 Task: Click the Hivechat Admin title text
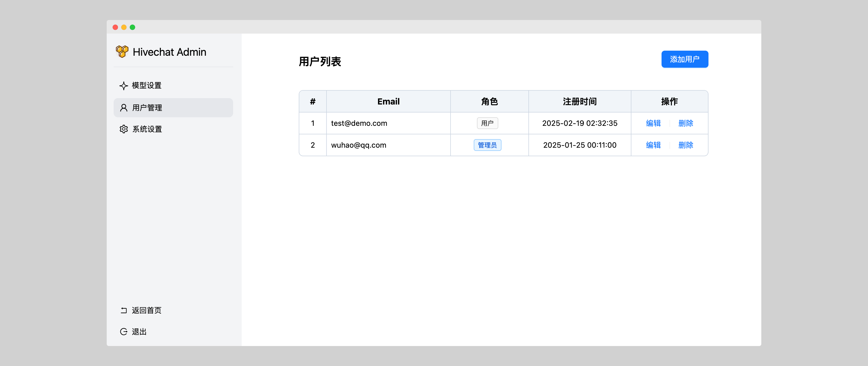169,52
